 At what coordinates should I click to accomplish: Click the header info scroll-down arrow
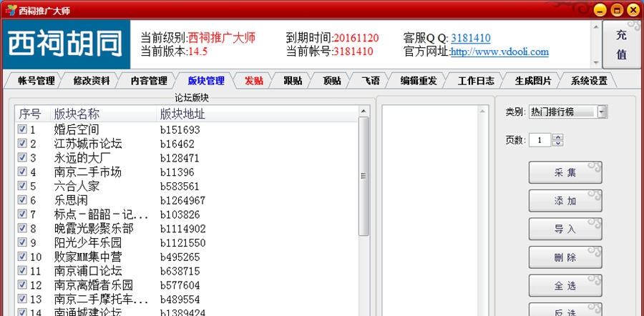596,63
